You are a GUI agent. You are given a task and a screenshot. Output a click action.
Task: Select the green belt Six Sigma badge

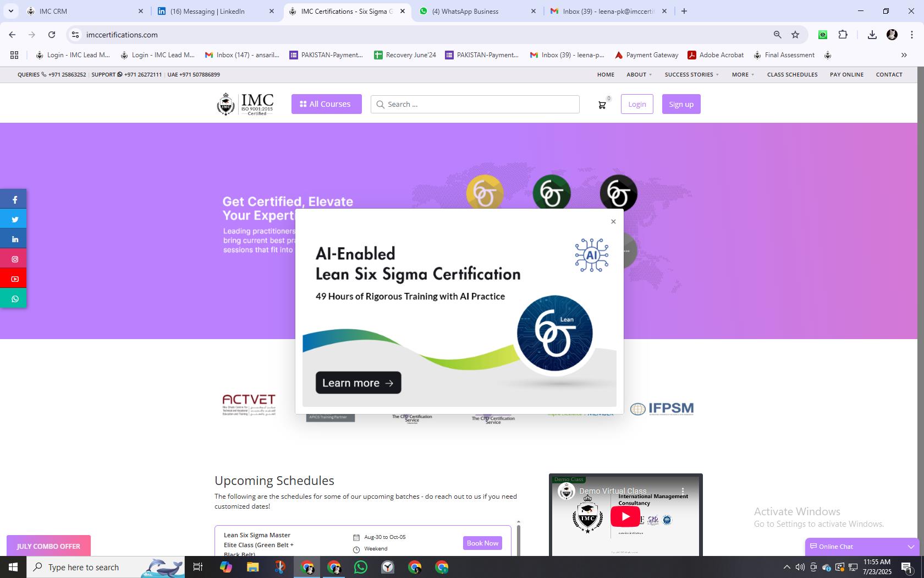(552, 193)
